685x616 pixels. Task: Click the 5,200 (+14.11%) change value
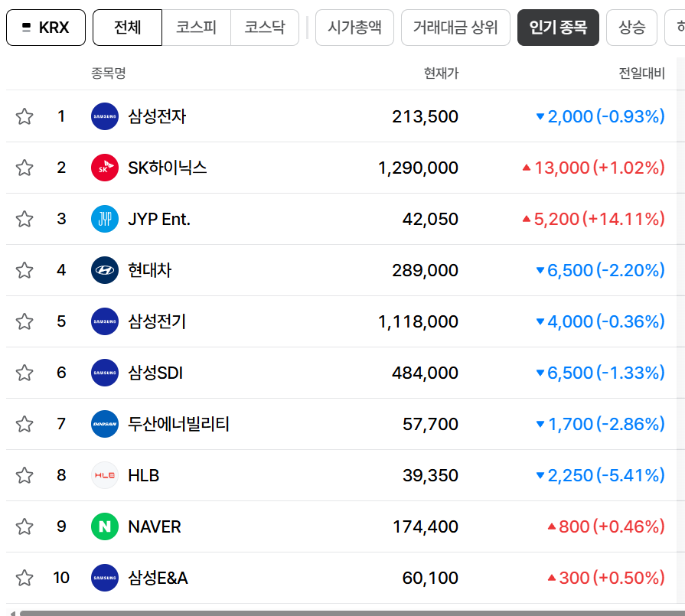594,219
